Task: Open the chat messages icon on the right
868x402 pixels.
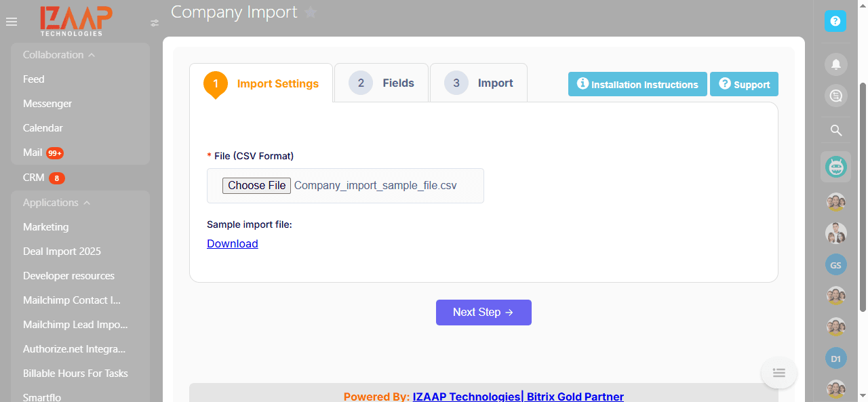Action: (835, 96)
